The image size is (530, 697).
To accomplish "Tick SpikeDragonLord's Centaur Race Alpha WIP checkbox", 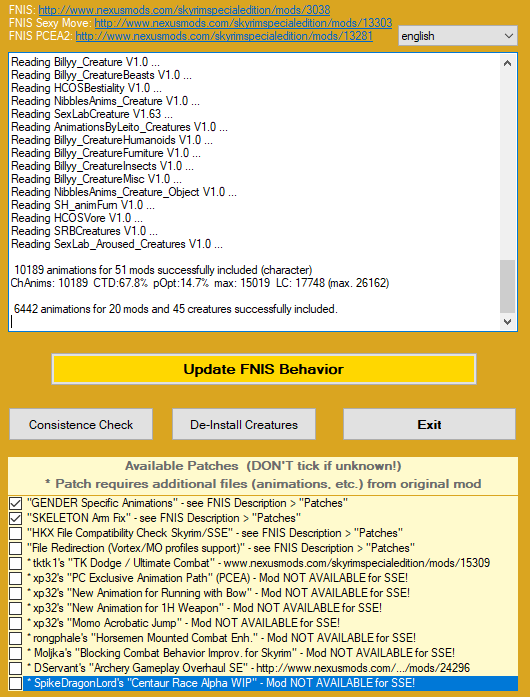I will tap(16, 683).
